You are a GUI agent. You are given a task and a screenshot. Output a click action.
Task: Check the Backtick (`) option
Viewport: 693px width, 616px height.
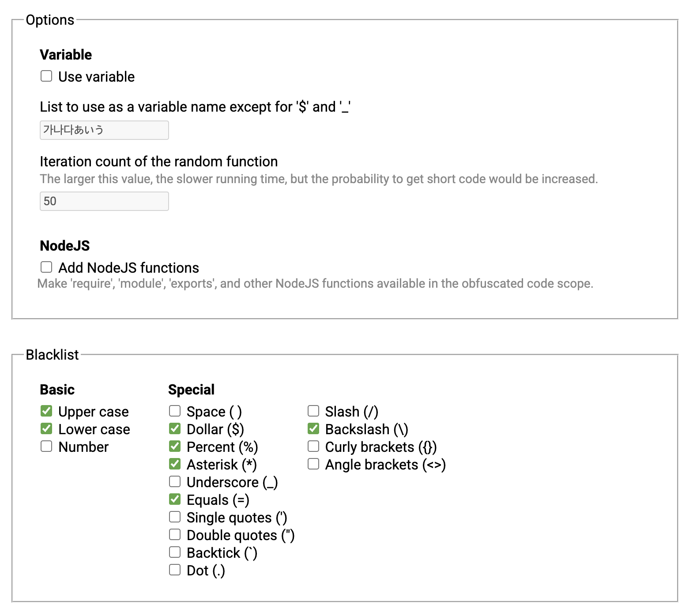(175, 552)
